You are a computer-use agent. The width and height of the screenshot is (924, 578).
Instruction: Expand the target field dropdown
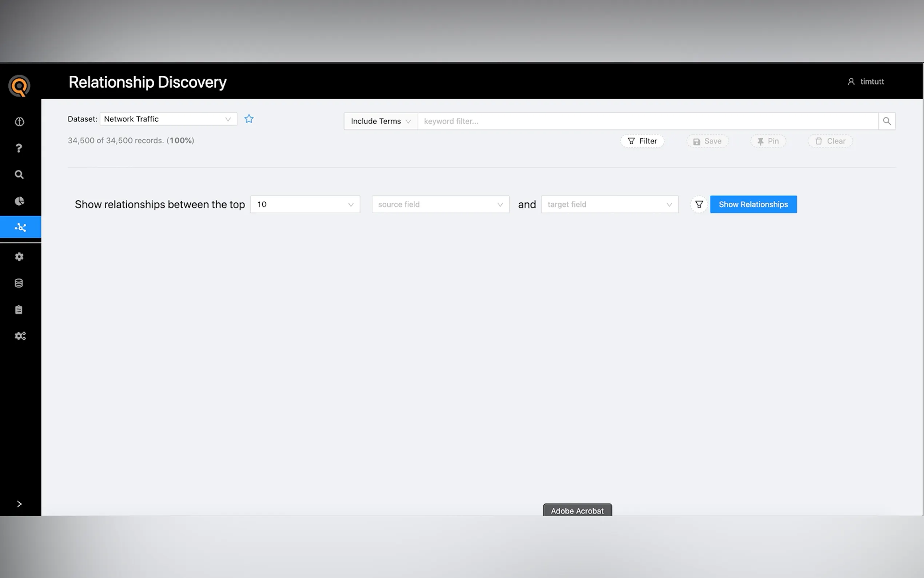[x=609, y=205]
